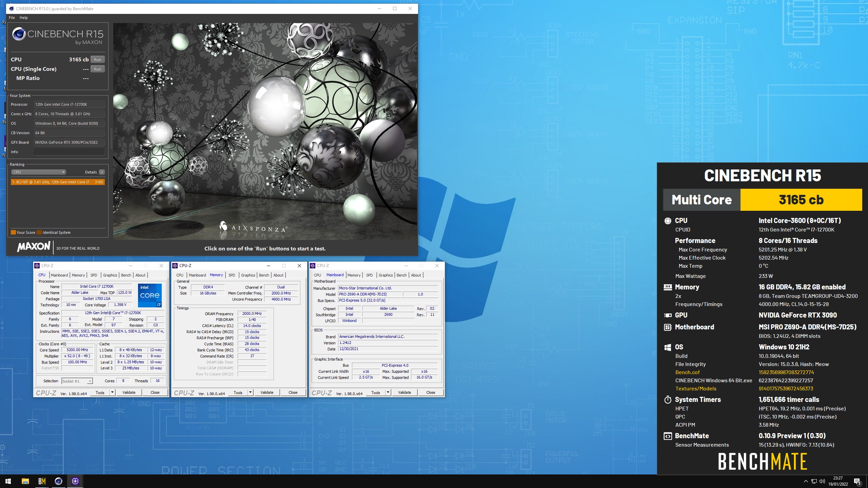Click the MAXON logo in Cinebench
The image size is (868, 488).
(34, 246)
